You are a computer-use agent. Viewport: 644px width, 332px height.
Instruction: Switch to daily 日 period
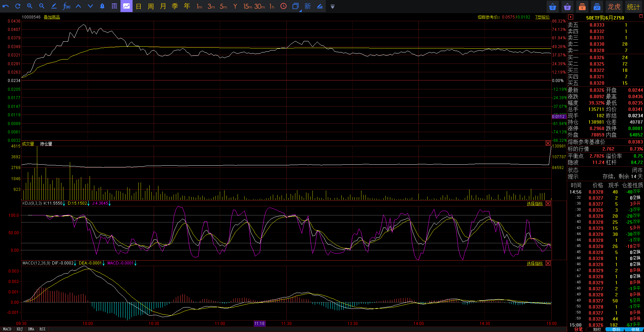tap(139, 6)
